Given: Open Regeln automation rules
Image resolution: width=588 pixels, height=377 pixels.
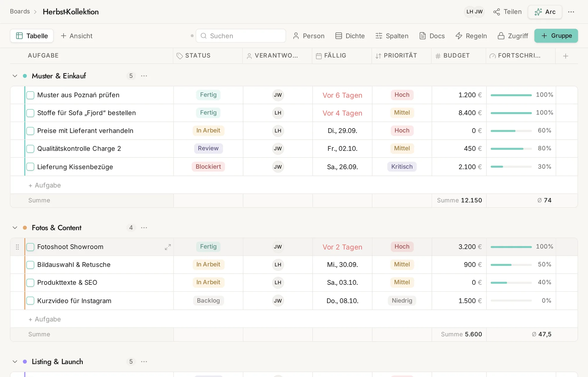Looking at the screenshot, I should pos(471,36).
